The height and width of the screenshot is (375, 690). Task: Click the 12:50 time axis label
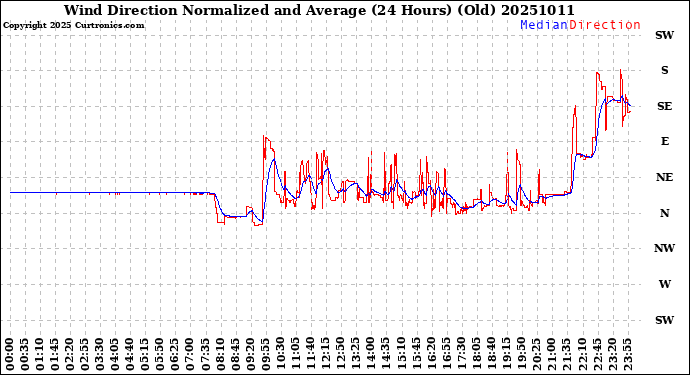pos(340,354)
